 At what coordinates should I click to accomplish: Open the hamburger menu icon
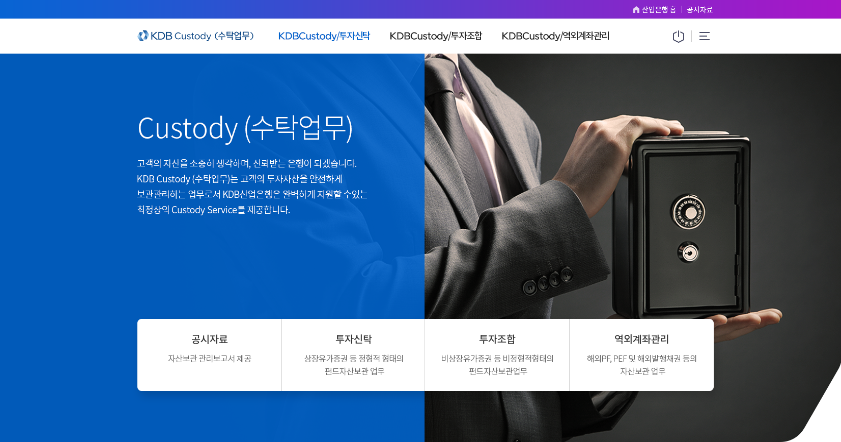click(x=704, y=36)
